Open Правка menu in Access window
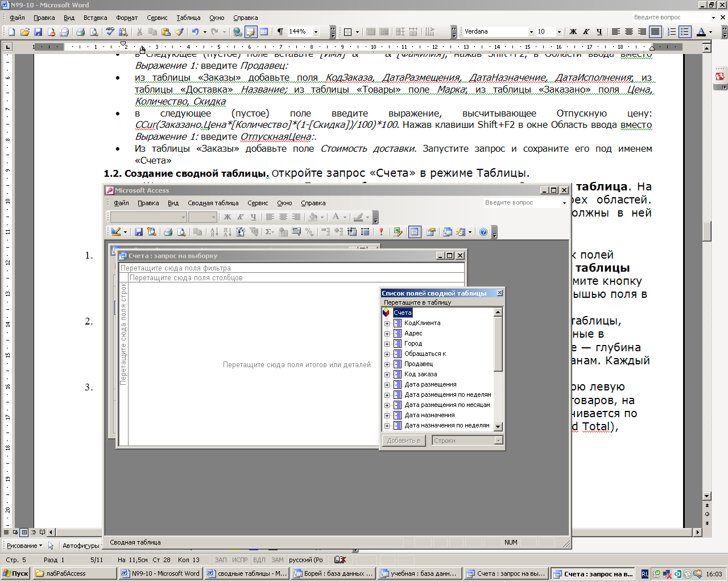728x582 pixels. pyautogui.click(x=148, y=203)
